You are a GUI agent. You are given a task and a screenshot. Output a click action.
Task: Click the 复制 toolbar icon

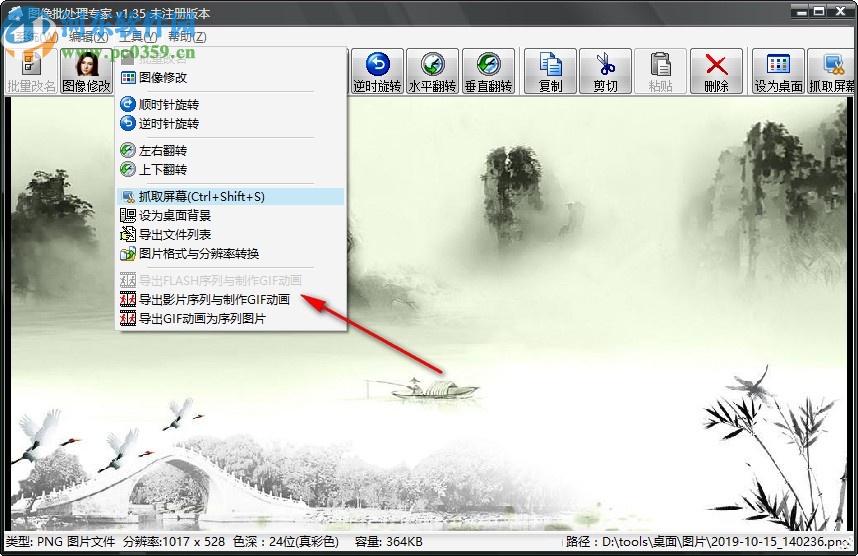pos(550,71)
